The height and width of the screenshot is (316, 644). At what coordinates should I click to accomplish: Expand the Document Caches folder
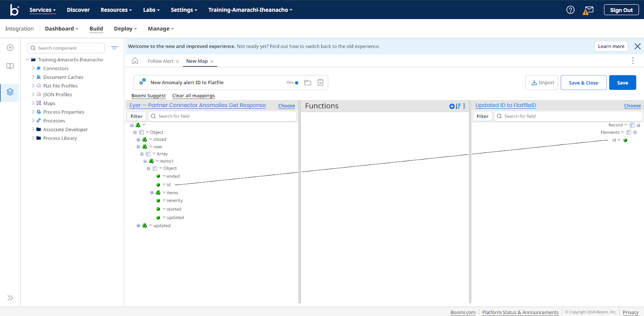click(33, 77)
